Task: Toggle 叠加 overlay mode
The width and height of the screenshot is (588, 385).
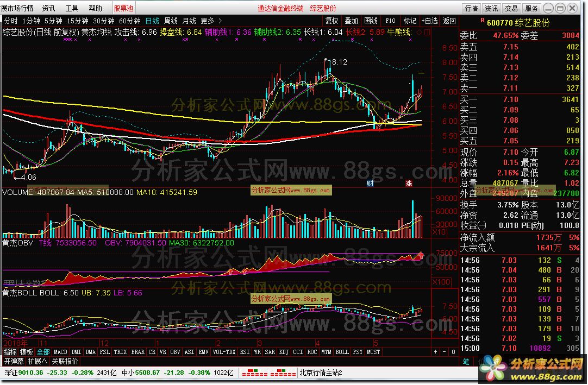Action: 352,21
